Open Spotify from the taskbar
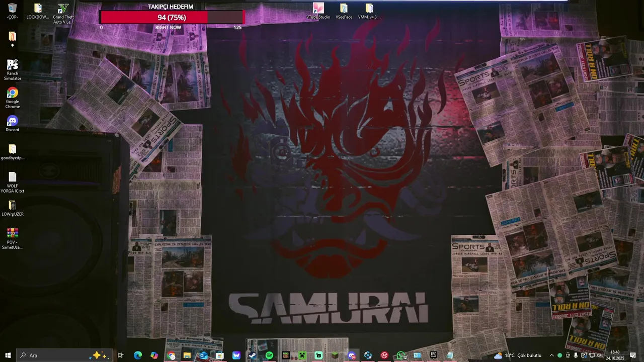Image resolution: width=644 pixels, height=362 pixels. (x=269, y=355)
